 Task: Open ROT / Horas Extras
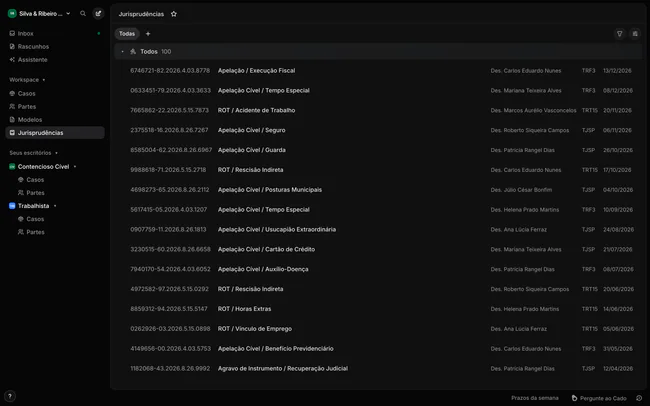coord(244,309)
